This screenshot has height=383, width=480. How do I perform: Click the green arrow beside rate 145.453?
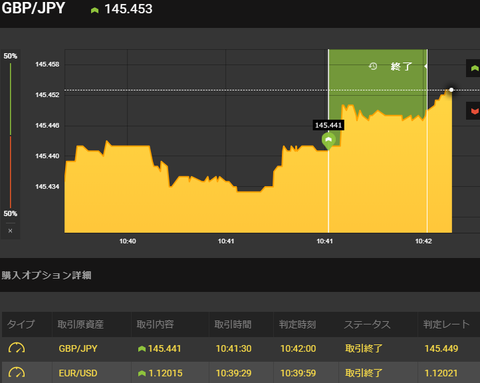(x=95, y=10)
